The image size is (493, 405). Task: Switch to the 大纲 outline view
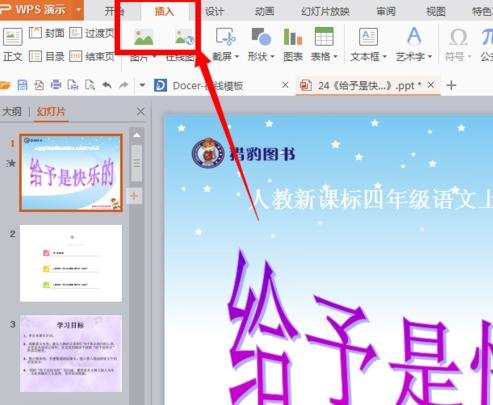point(12,112)
